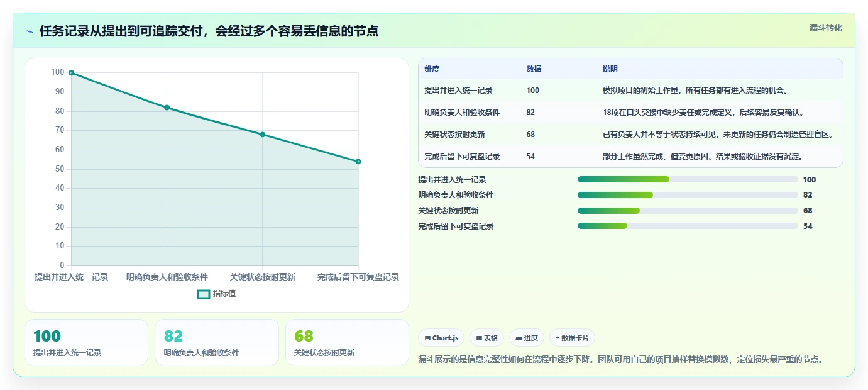The height and width of the screenshot is (390, 868).
Task: Click the lightning icon beside the title
Action: click(30, 32)
